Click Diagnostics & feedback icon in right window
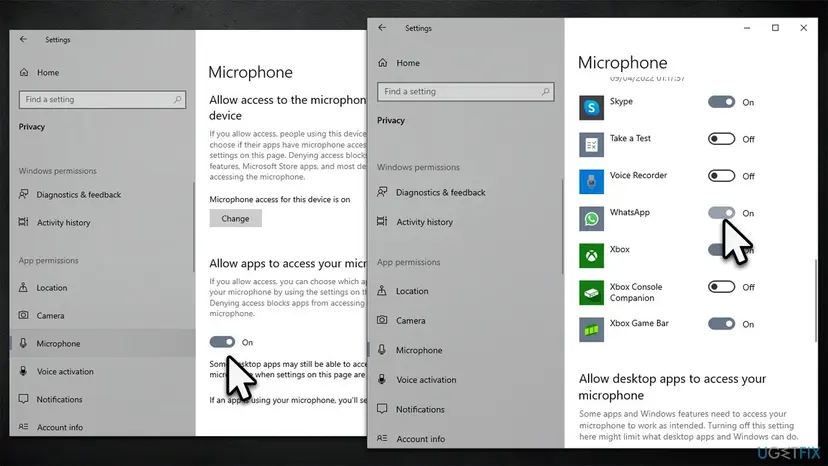The image size is (828, 466). pyautogui.click(x=382, y=192)
